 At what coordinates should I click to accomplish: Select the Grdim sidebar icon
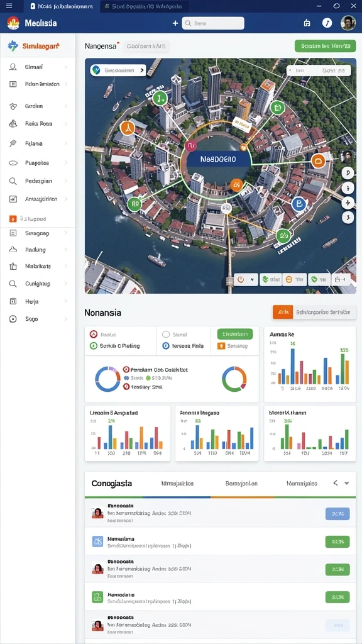point(13,106)
